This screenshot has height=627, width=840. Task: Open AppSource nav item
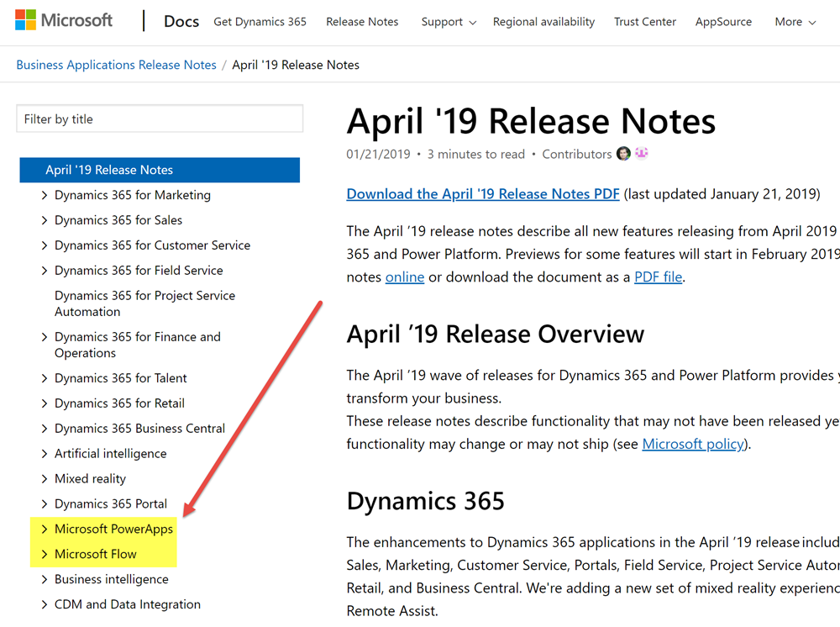pos(723,22)
